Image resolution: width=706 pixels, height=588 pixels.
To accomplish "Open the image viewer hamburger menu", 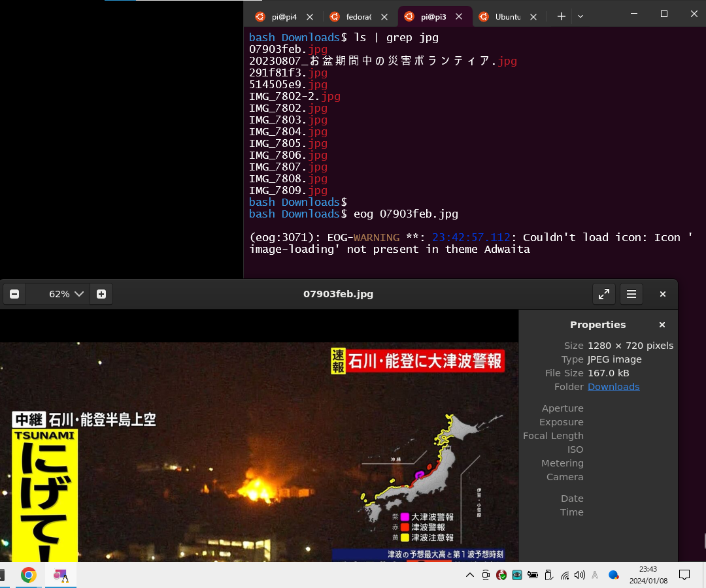I will [631, 294].
